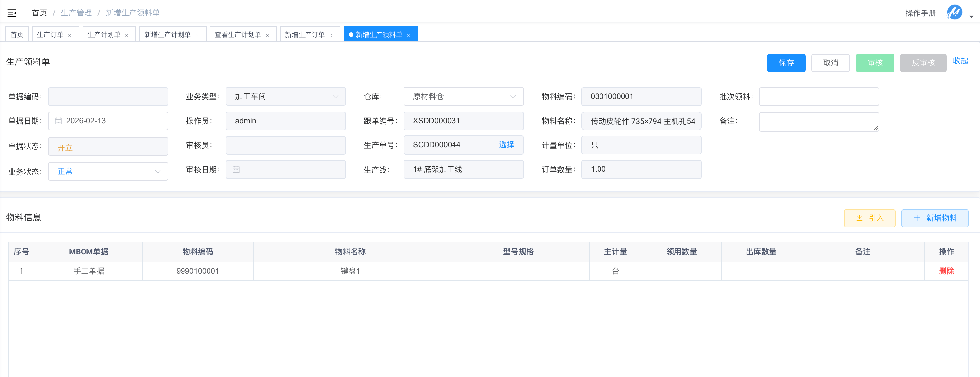Screen dimensions: 980x377
Task: Open user account dropdown arrow beside avatar
Action: (971, 17)
